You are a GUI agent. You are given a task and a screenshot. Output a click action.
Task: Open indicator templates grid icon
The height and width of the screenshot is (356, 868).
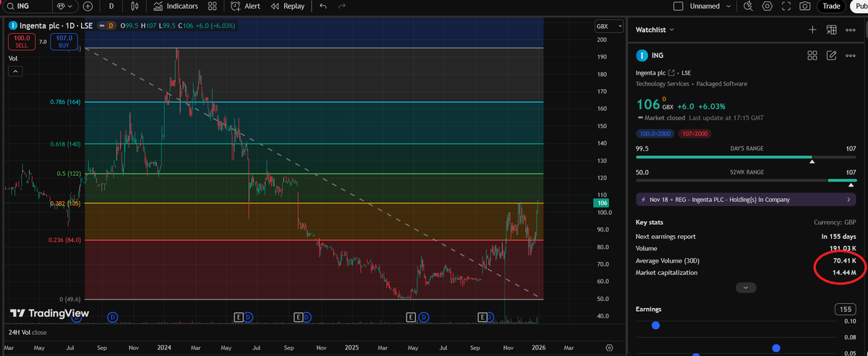click(x=211, y=6)
